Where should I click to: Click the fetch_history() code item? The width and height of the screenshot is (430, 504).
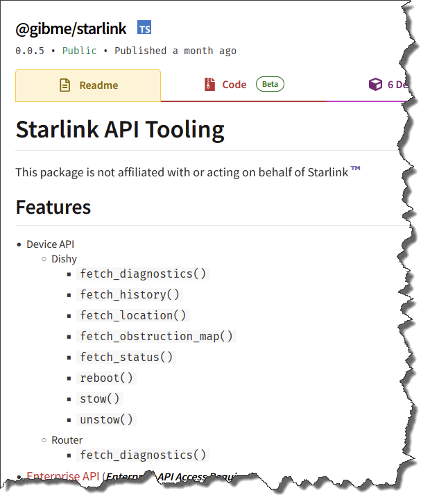point(130,294)
